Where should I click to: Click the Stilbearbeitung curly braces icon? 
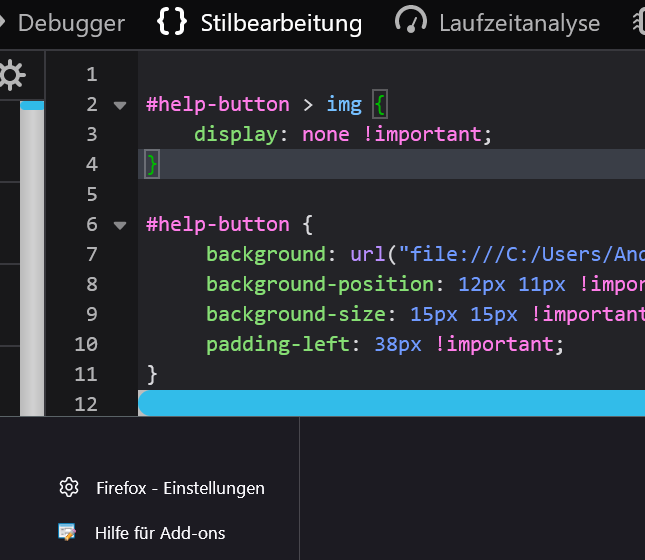[x=172, y=22]
